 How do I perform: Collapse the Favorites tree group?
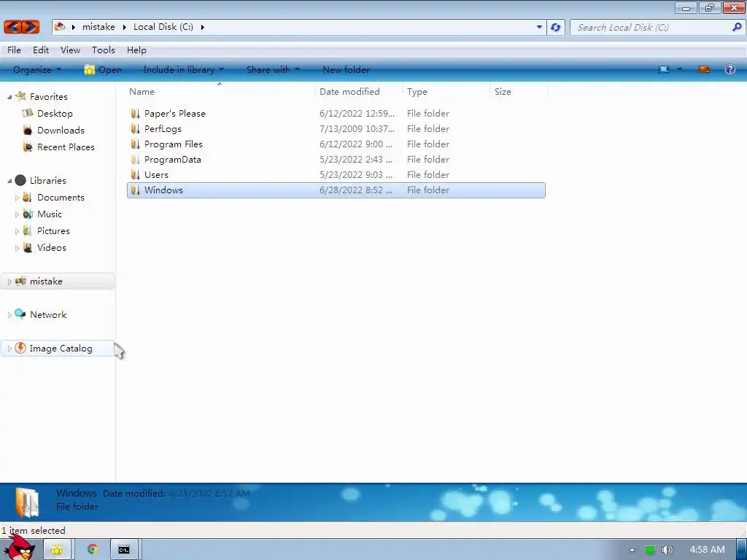click(x=9, y=97)
